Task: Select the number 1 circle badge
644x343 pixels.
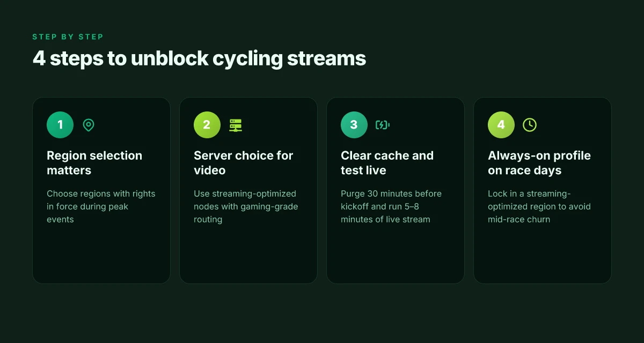Action: (x=60, y=125)
